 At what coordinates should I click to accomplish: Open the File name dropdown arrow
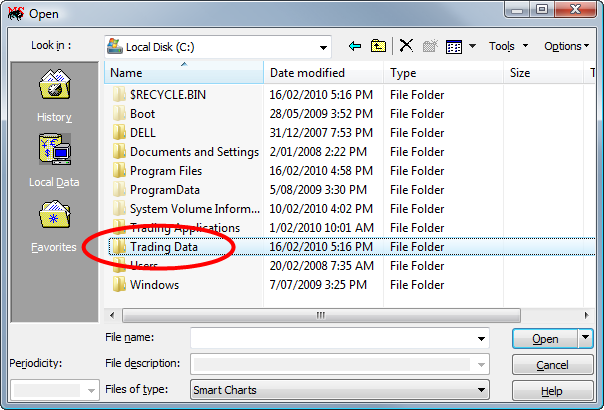point(481,338)
